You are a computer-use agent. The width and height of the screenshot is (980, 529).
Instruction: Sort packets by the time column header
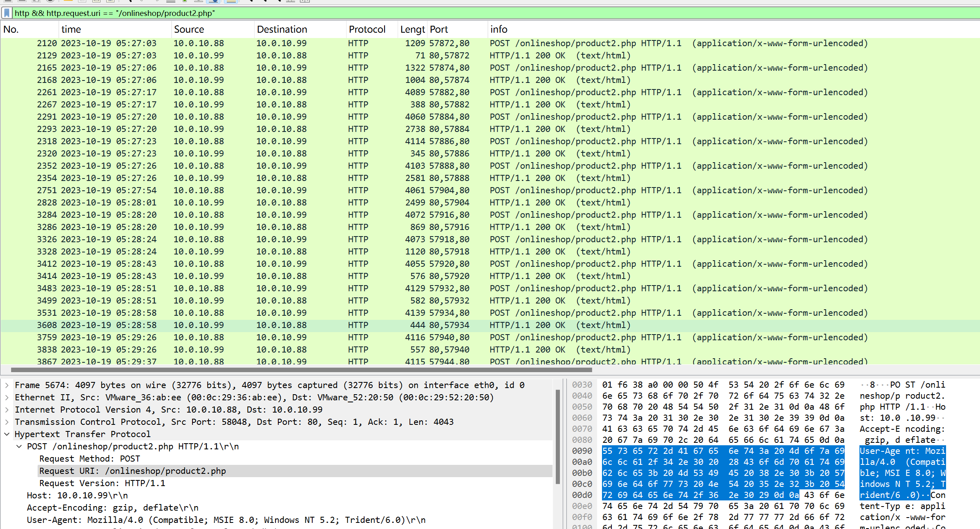click(x=115, y=29)
